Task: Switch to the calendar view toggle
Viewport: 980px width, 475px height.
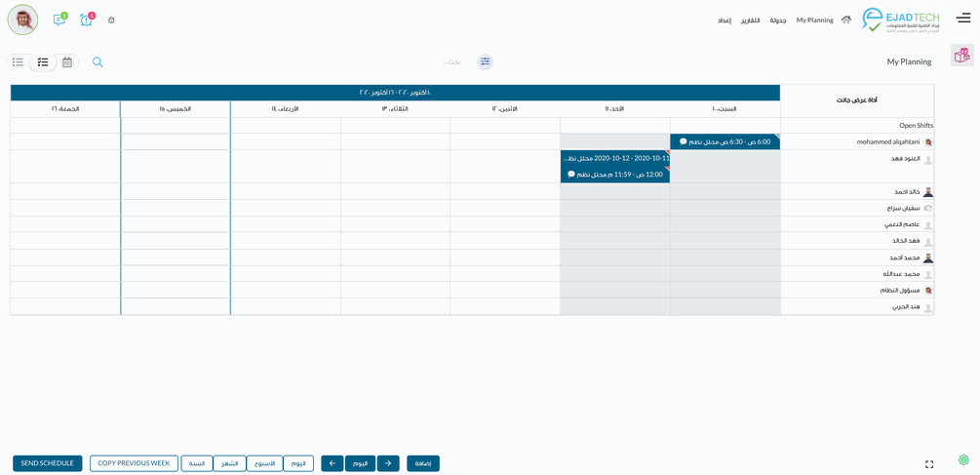Action: tap(67, 62)
